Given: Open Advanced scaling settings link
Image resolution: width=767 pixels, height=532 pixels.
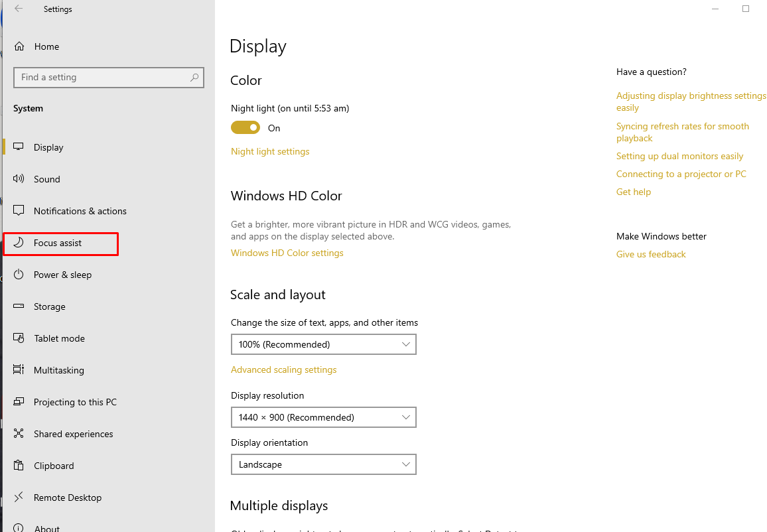Looking at the screenshot, I should click(x=284, y=369).
